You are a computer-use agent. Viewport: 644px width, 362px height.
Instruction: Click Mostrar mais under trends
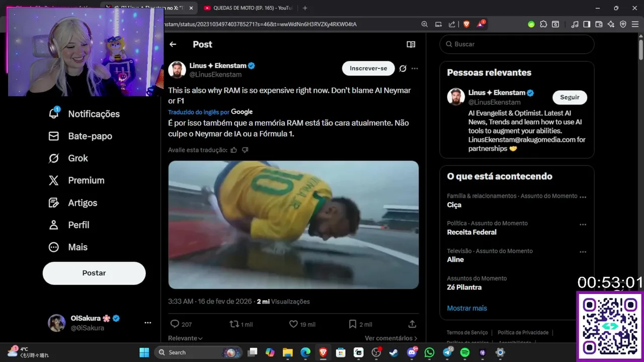[x=467, y=308]
